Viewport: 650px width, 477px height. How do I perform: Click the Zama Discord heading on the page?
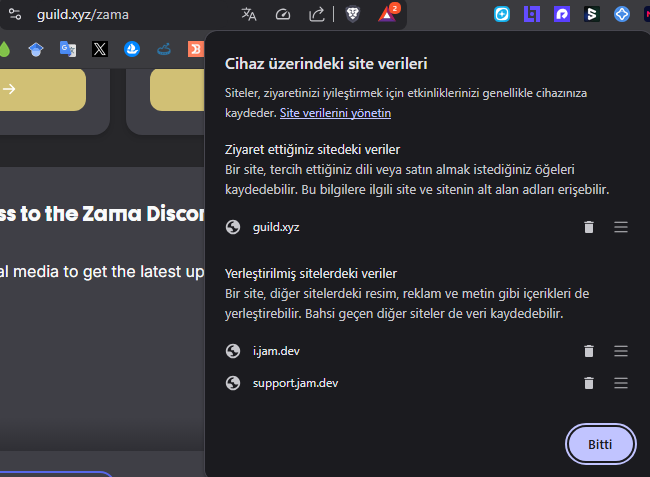[102, 214]
